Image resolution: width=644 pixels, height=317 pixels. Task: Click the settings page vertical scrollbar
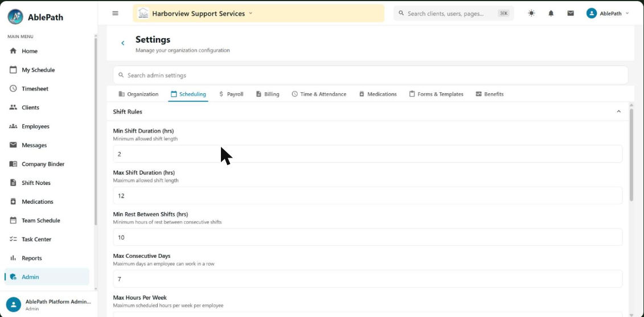[x=631, y=155]
